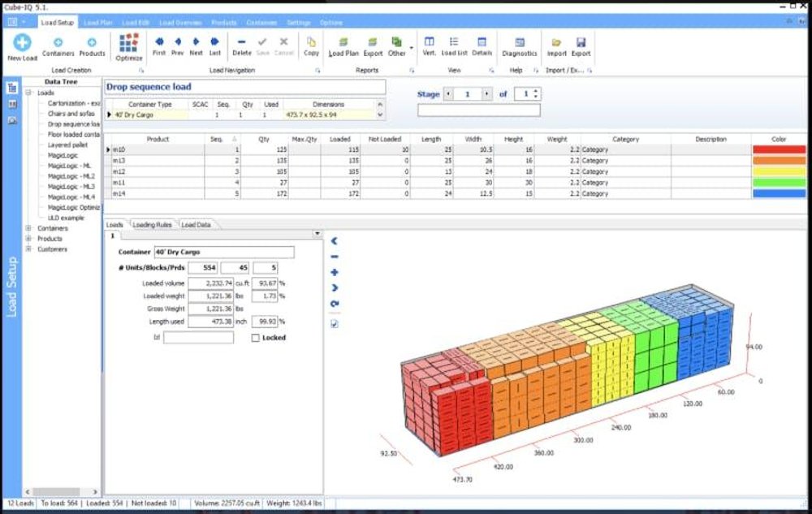Click the blue color swatch for m14
The image size is (812, 514).
pyautogui.click(x=779, y=193)
